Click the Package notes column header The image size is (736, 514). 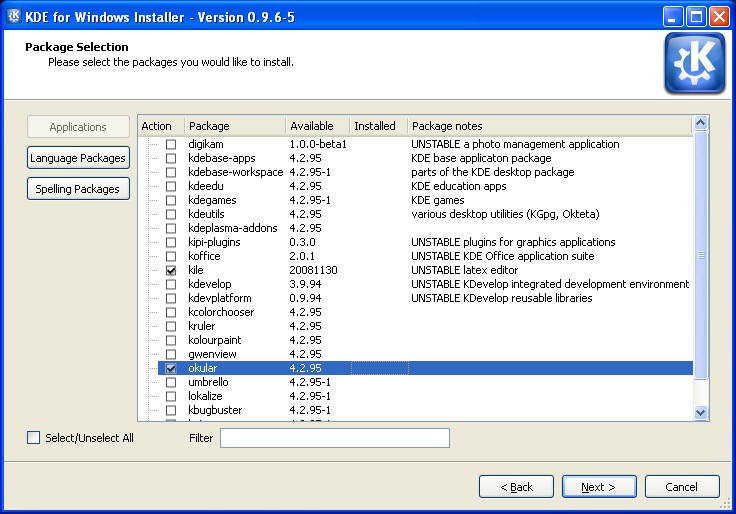[550, 126]
